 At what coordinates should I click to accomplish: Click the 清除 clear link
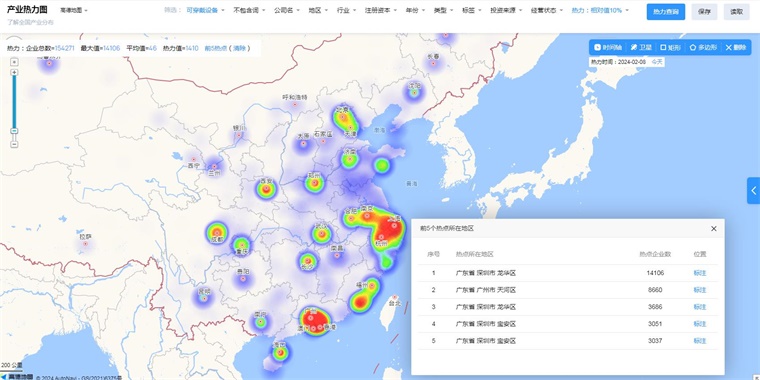pos(239,48)
